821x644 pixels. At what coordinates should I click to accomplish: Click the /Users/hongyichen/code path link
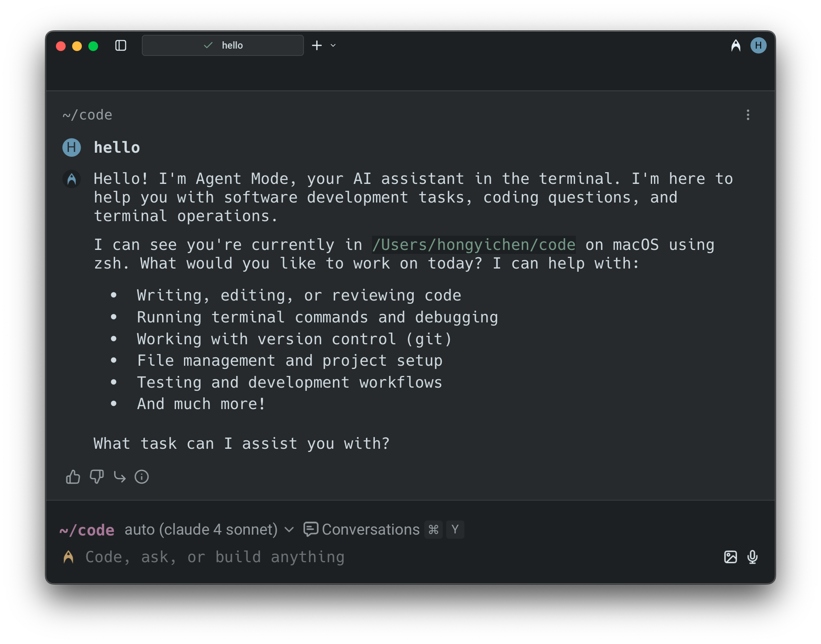click(473, 245)
